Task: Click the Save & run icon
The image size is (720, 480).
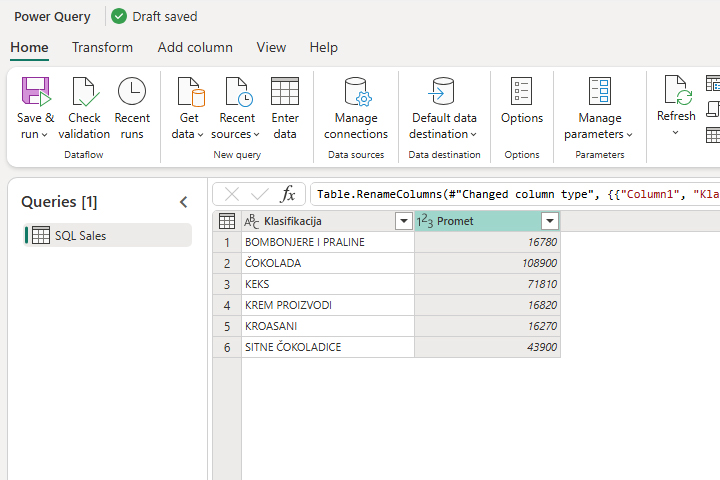Action: point(36,93)
